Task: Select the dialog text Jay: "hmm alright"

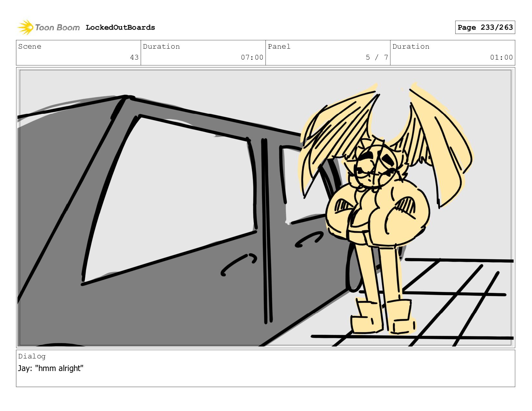Action: pos(51,368)
